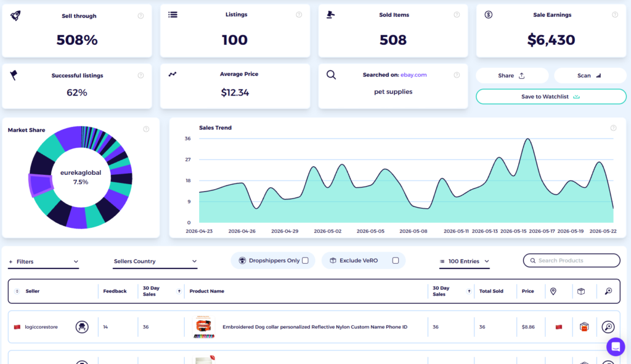Expand the Filters dropdown

44,261
